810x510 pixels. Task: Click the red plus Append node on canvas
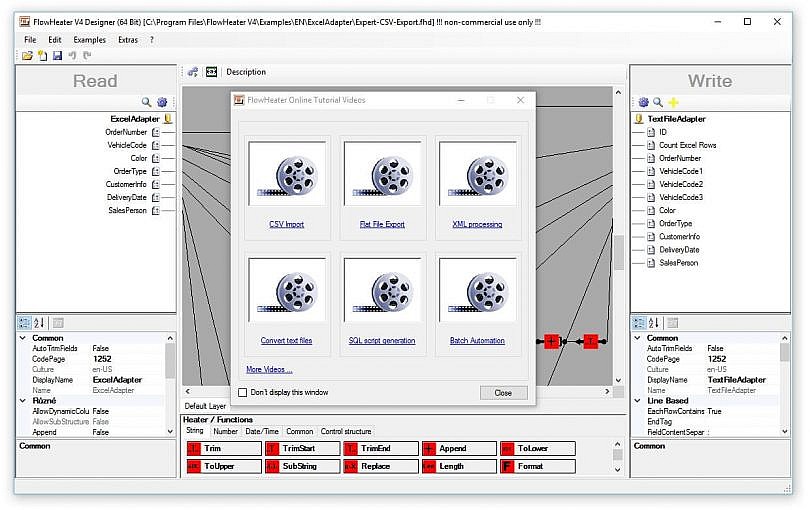pyautogui.click(x=551, y=341)
